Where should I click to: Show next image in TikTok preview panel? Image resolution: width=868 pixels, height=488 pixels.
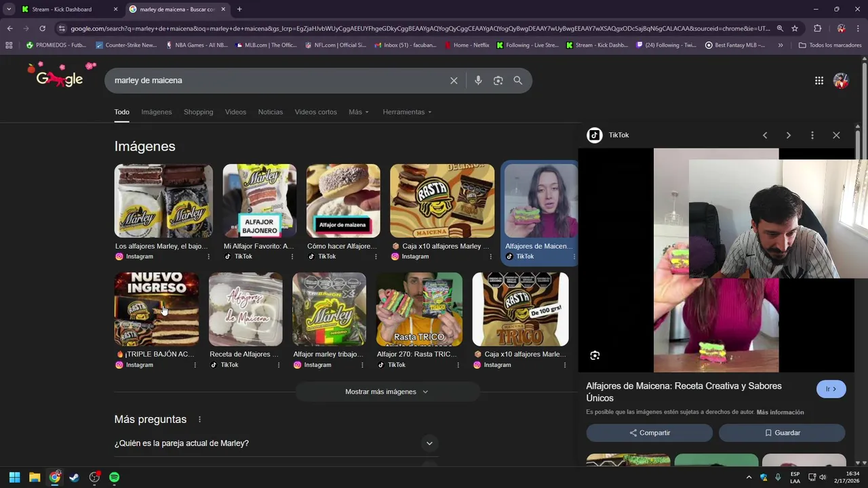788,136
